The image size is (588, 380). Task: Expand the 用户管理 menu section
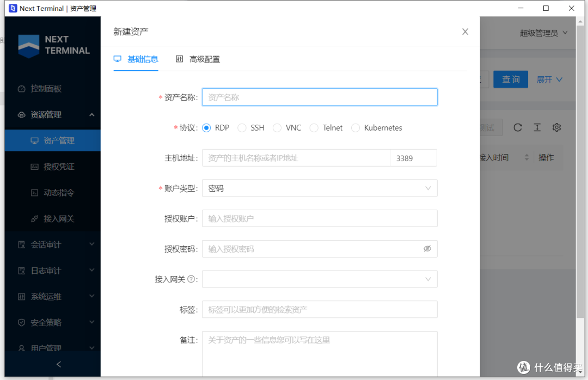pos(52,347)
